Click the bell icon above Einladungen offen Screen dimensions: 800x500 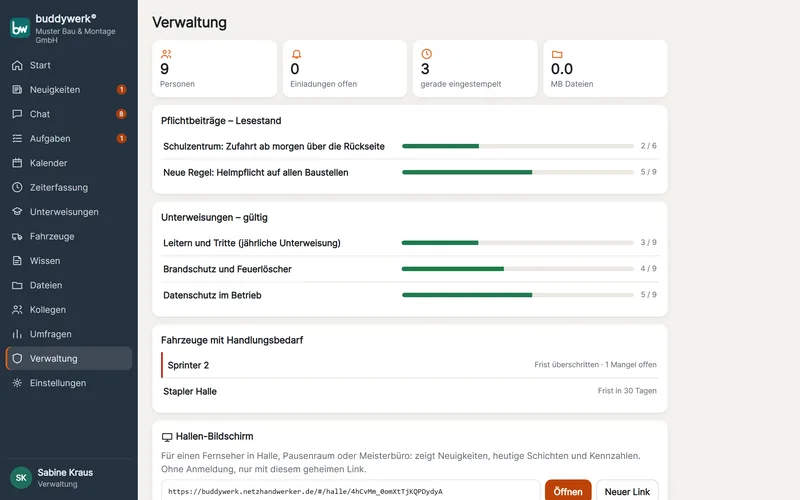tap(296, 54)
